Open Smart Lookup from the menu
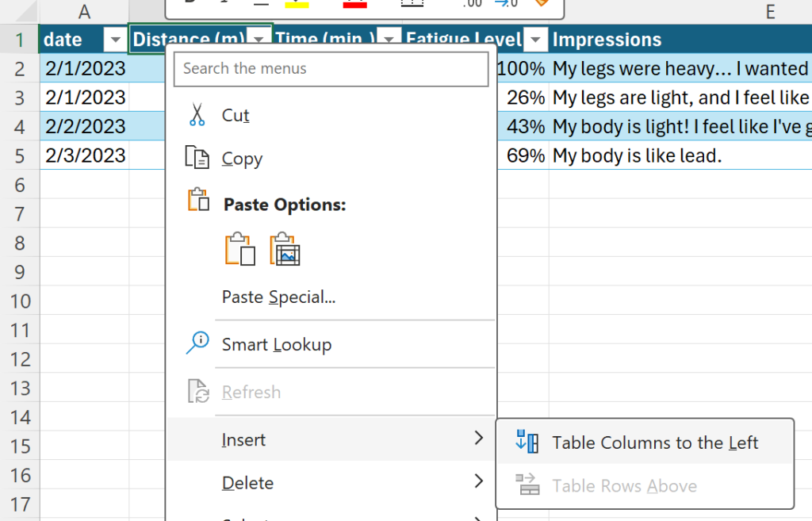 (x=331, y=344)
